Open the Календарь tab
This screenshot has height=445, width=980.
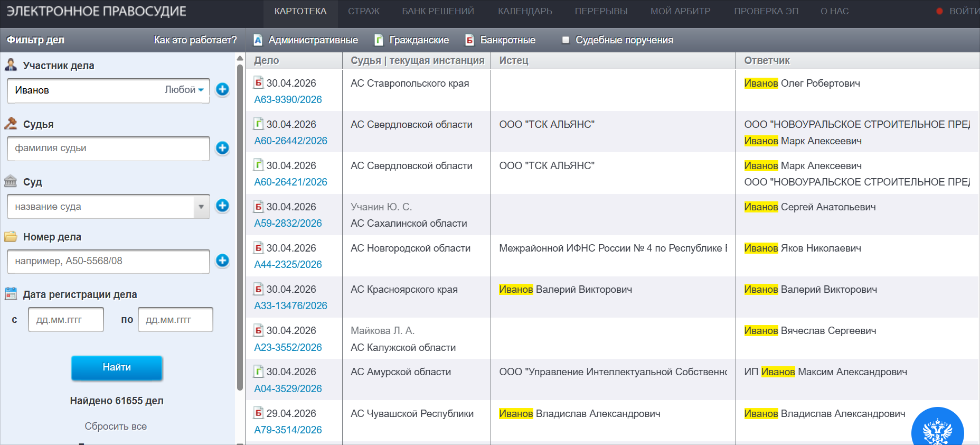click(525, 11)
